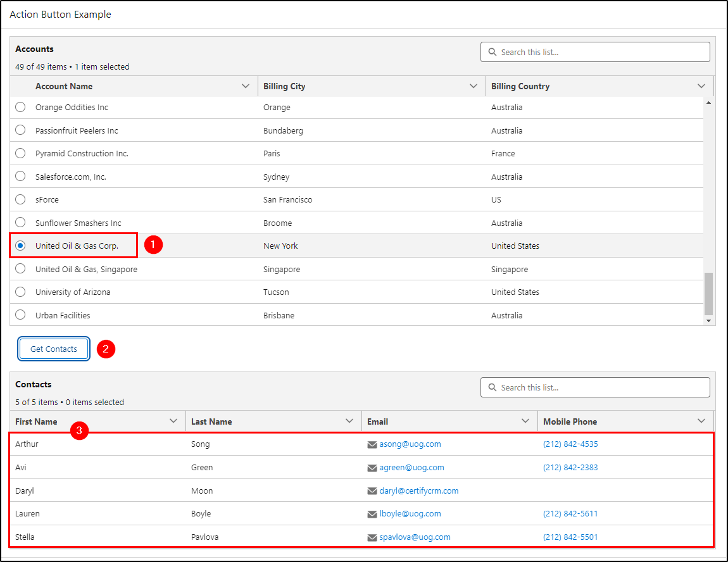
Task: Choose Pyramid Construction Inc. radio button
Action: coord(20,153)
